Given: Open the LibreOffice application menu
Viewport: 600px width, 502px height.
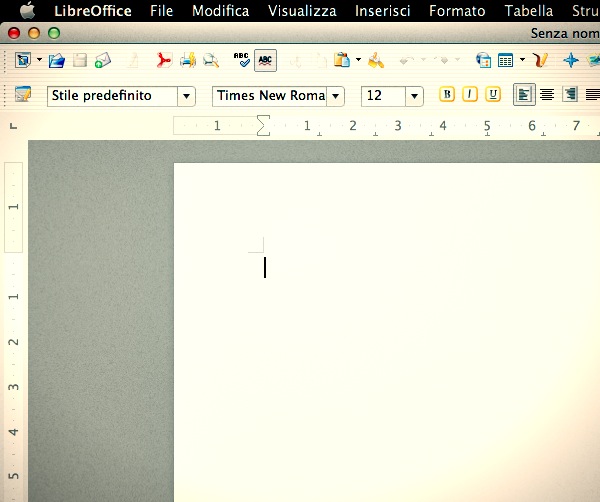Looking at the screenshot, I should click(93, 11).
